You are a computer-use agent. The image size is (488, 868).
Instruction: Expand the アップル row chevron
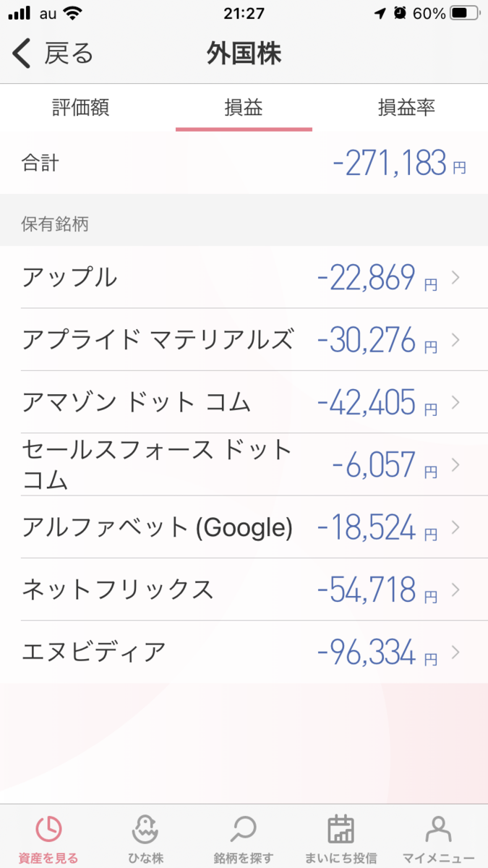point(455,277)
